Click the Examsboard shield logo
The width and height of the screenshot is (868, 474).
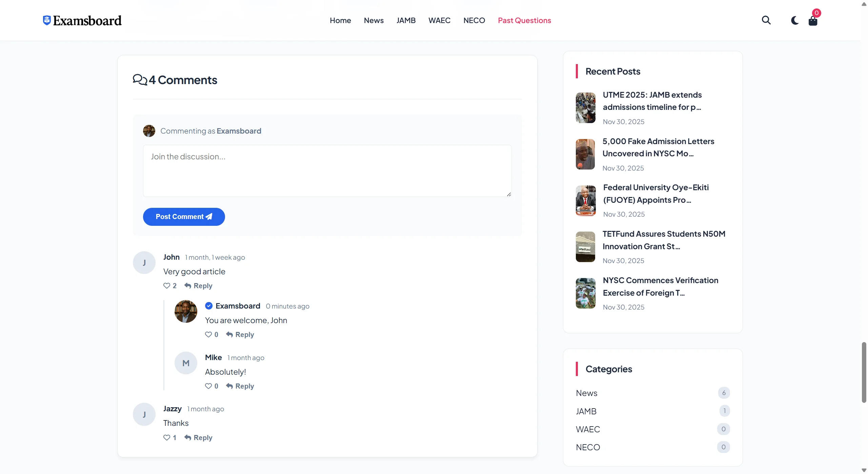tap(47, 20)
